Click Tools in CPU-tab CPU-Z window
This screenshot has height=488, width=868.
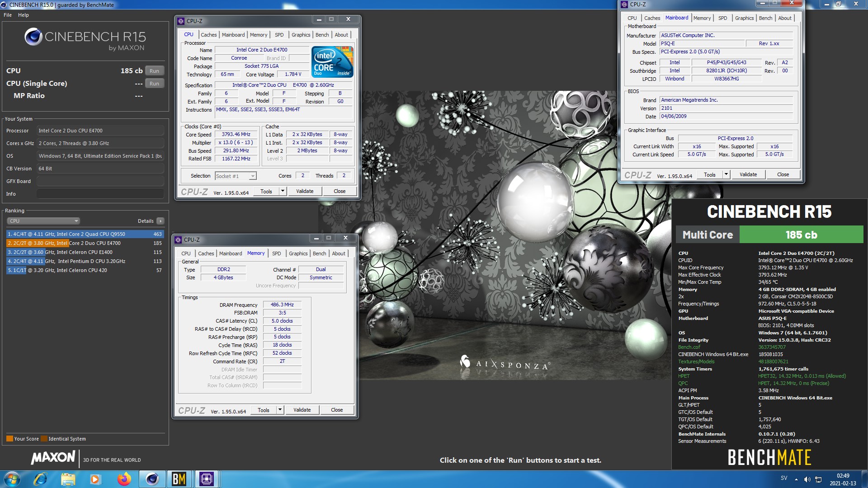[266, 192]
